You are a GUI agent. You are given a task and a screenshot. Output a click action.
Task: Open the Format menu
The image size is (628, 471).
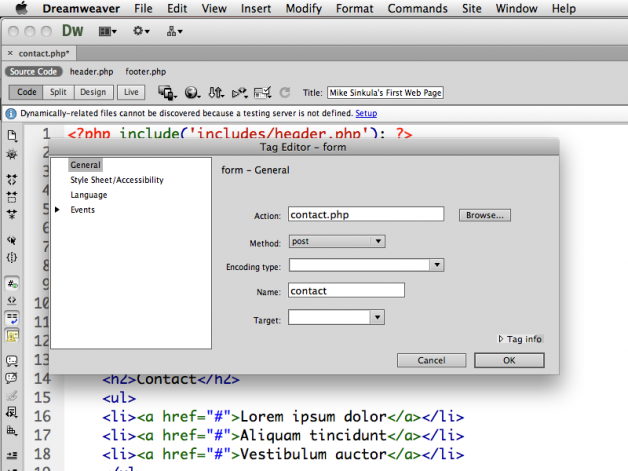pyautogui.click(x=354, y=8)
